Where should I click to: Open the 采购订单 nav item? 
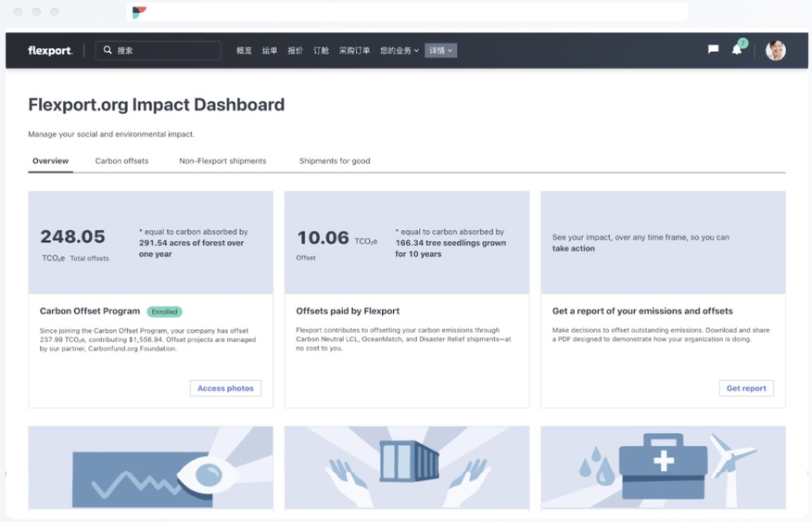point(354,50)
